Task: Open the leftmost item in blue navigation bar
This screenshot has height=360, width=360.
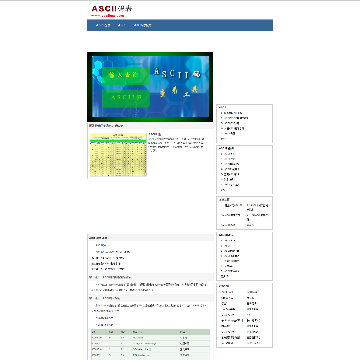Action: tap(103, 25)
